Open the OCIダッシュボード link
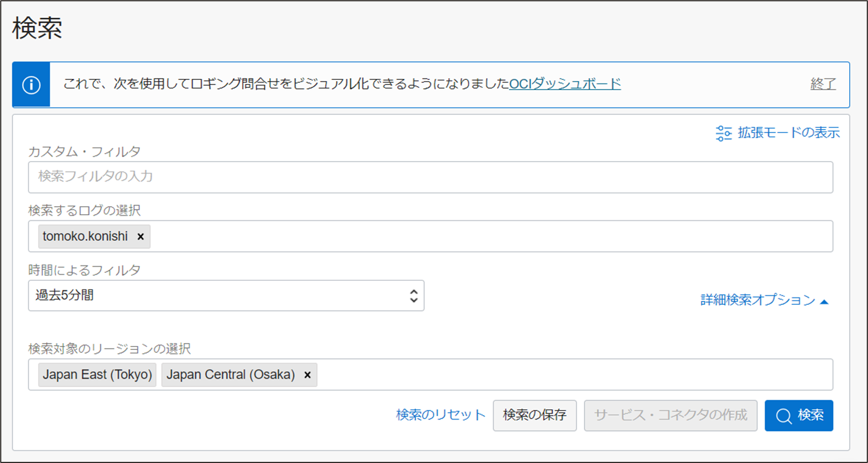 [565, 84]
